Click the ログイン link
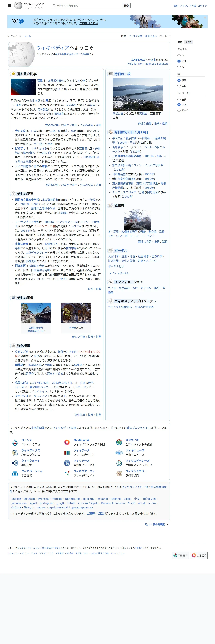 click(202, 6)
